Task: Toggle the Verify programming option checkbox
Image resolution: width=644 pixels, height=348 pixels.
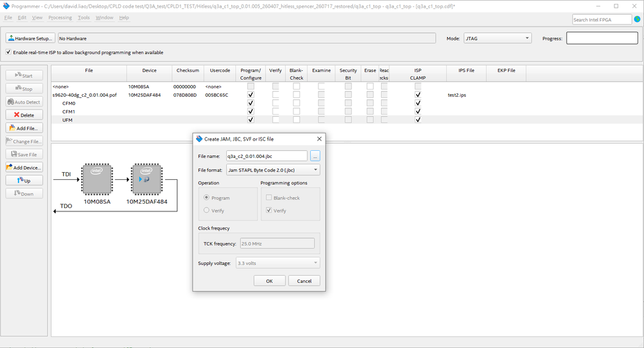Action: (269, 210)
